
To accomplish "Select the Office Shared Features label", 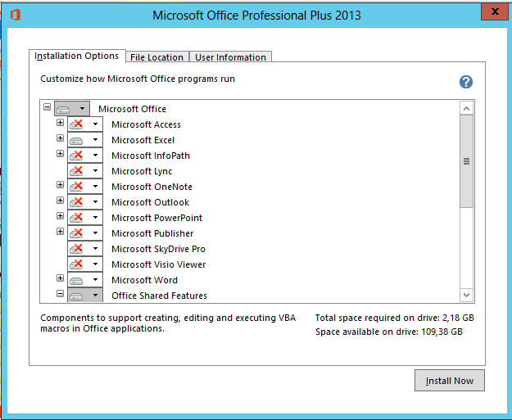I will click(x=160, y=296).
